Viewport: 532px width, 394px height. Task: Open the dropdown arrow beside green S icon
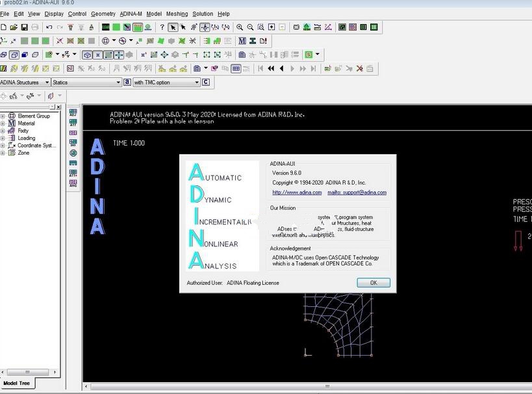point(317,55)
